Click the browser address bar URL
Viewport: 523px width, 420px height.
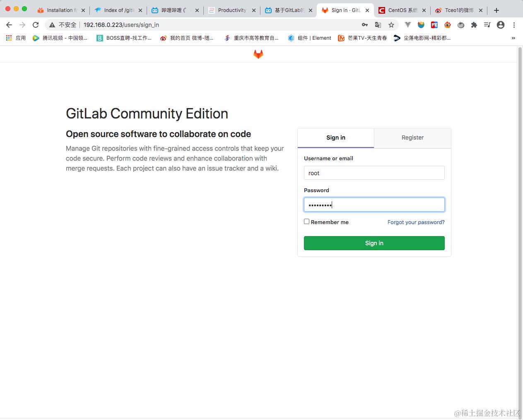(x=121, y=25)
